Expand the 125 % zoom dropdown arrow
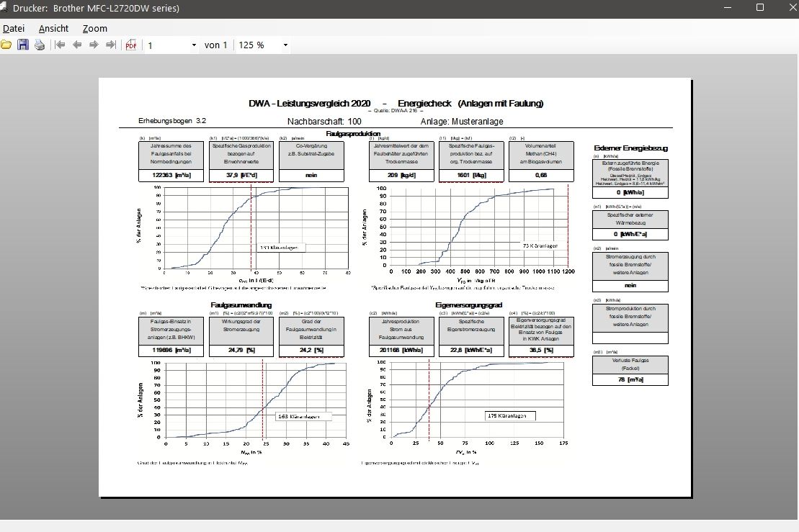799x532 pixels. (285, 45)
